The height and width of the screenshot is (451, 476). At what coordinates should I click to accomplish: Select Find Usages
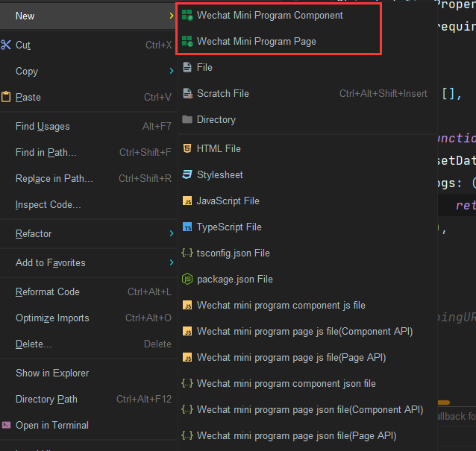[88, 126]
